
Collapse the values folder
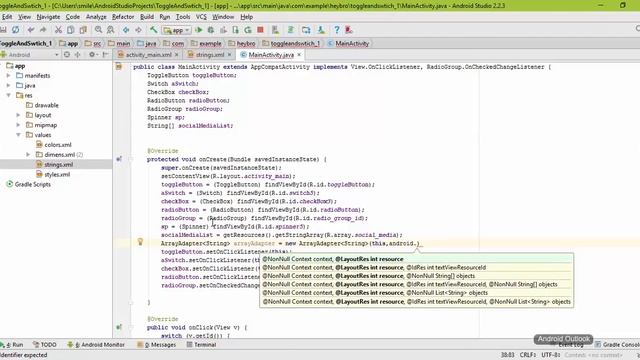click(x=18, y=135)
